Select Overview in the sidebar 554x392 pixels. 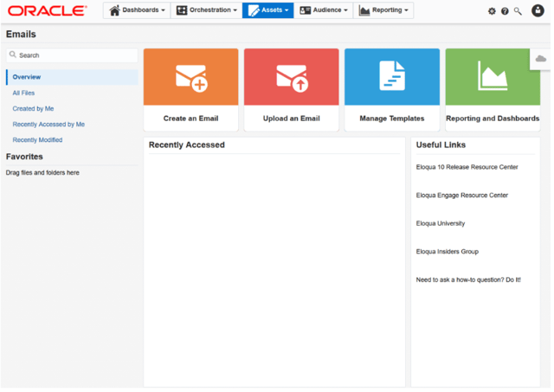coord(72,77)
